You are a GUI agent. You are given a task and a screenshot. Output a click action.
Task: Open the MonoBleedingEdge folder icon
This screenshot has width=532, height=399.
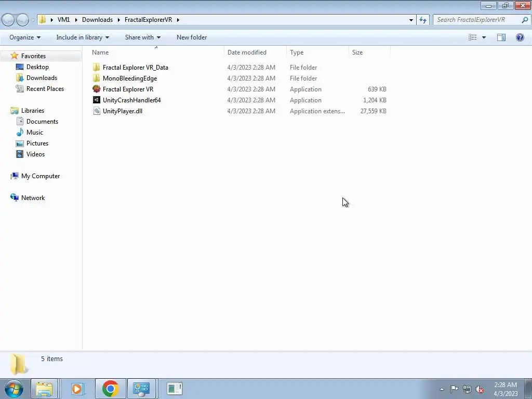pos(96,78)
